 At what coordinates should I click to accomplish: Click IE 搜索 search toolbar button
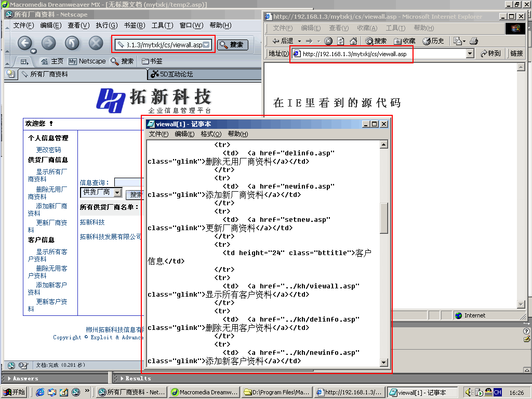(x=376, y=41)
